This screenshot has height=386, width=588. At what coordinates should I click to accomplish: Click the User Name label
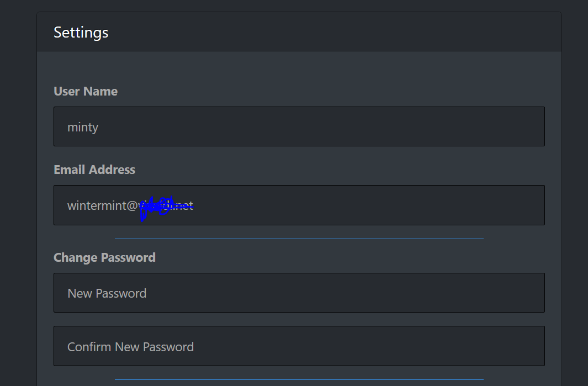point(86,91)
